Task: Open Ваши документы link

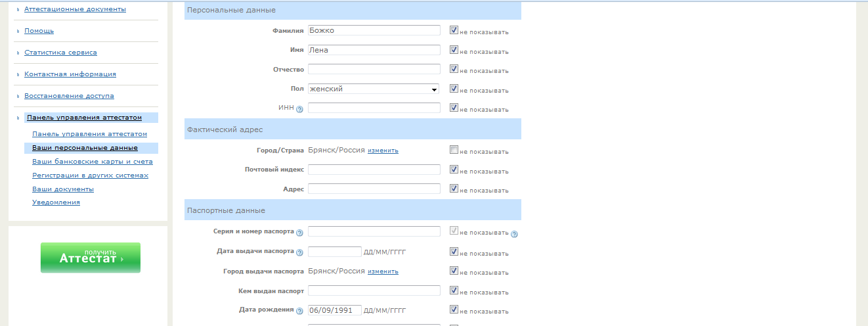Action: coord(63,189)
